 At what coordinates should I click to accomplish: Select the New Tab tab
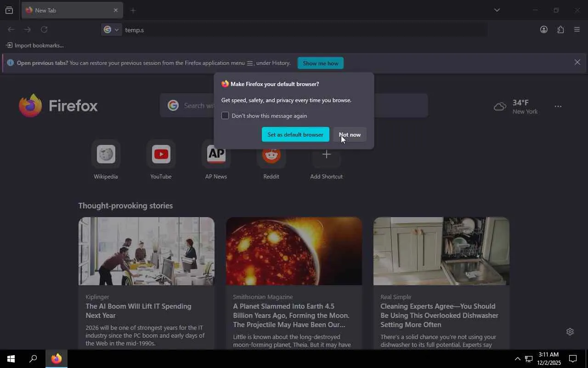click(72, 10)
